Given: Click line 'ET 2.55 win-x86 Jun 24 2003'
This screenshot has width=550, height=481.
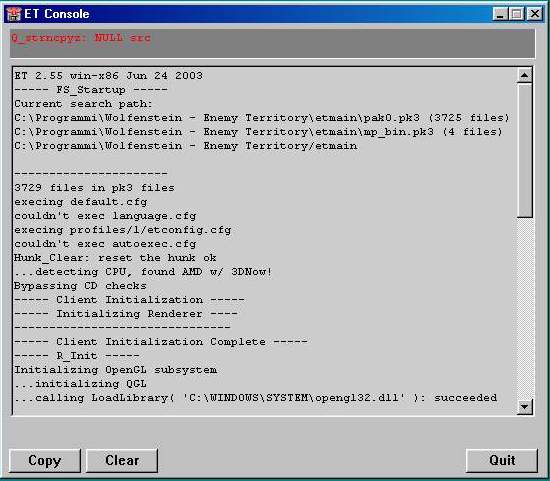Looking at the screenshot, I should (x=108, y=75).
